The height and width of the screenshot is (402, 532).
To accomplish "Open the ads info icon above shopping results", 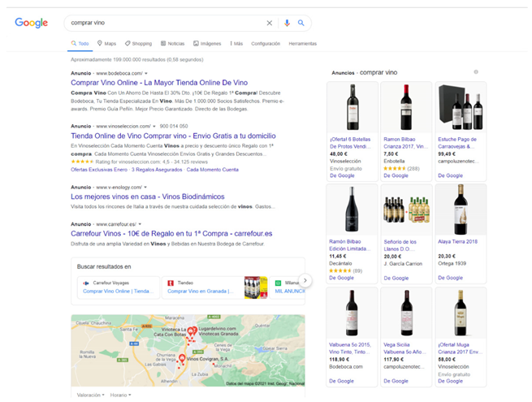I will [x=476, y=72].
